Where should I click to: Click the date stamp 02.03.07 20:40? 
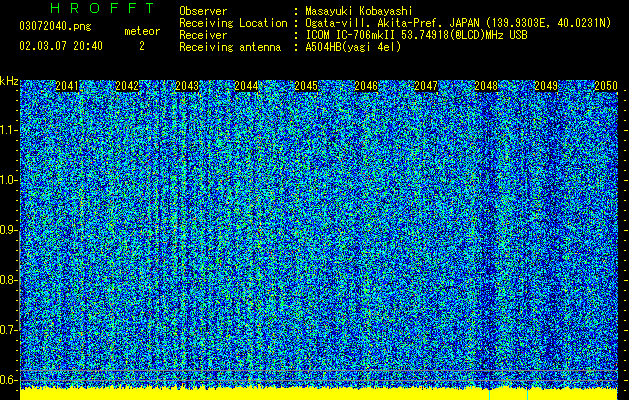61,46
